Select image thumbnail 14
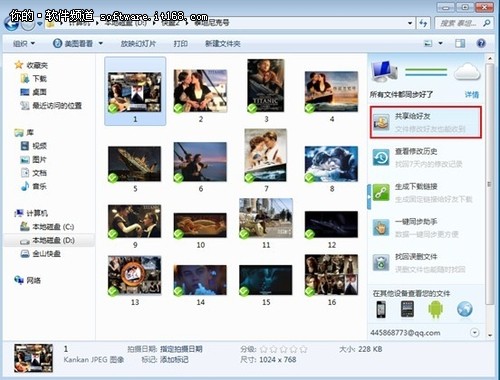The width and height of the screenshot is (500, 380). [200, 280]
